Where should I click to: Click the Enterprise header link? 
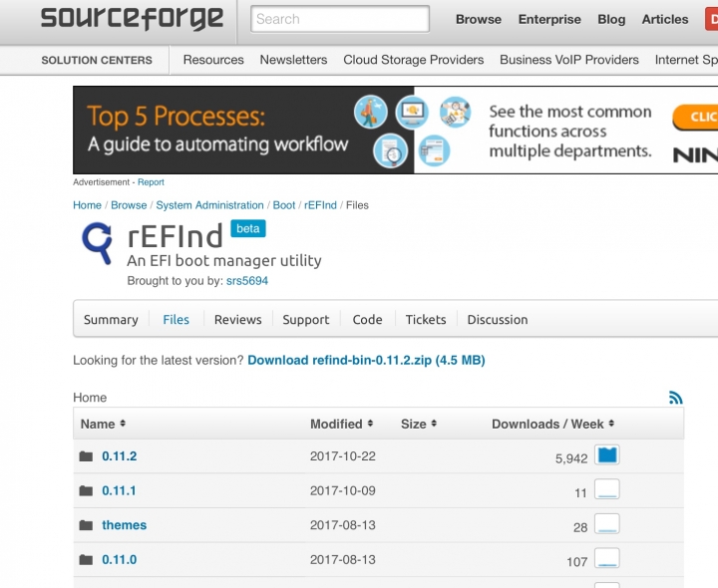(x=549, y=19)
